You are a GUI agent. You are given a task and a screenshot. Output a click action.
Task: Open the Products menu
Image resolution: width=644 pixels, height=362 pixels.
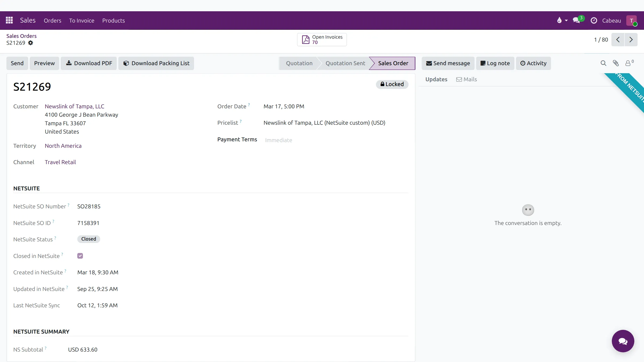click(114, 20)
